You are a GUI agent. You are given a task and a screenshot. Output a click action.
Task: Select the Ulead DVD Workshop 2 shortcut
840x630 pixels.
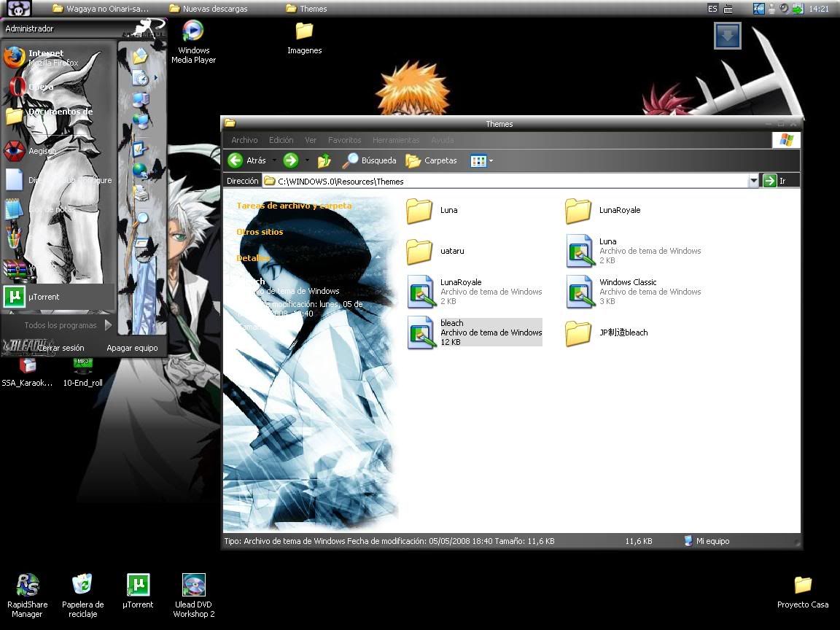(193, 595)
